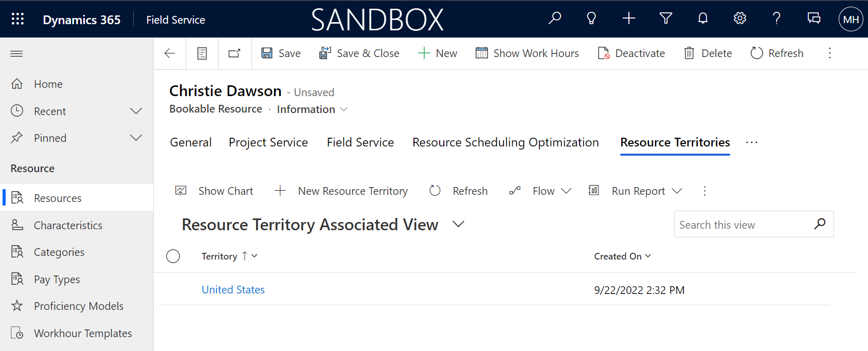Screen dimensions: 868x351
Task: Save the bookable resource record
Action: click(281, 53)
